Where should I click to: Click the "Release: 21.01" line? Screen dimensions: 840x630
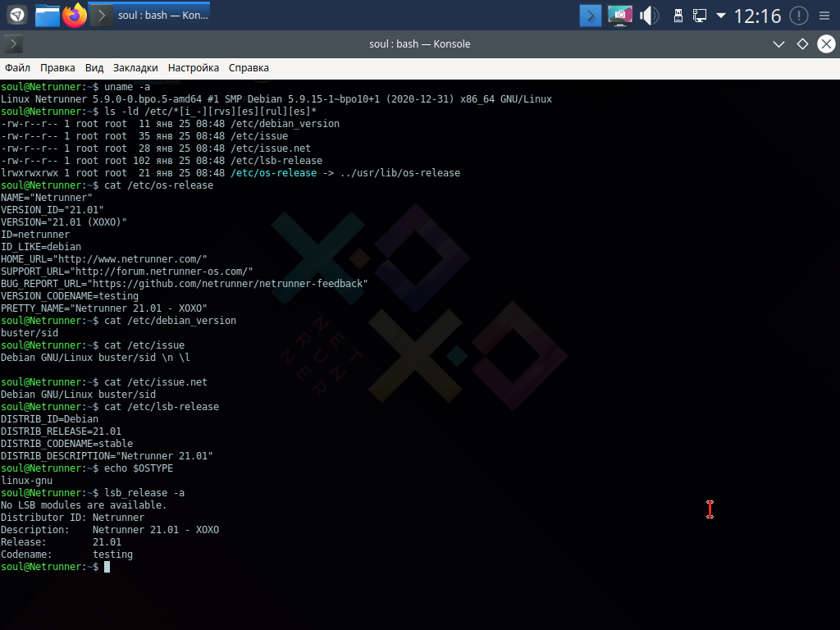click(x=61, y=543)
